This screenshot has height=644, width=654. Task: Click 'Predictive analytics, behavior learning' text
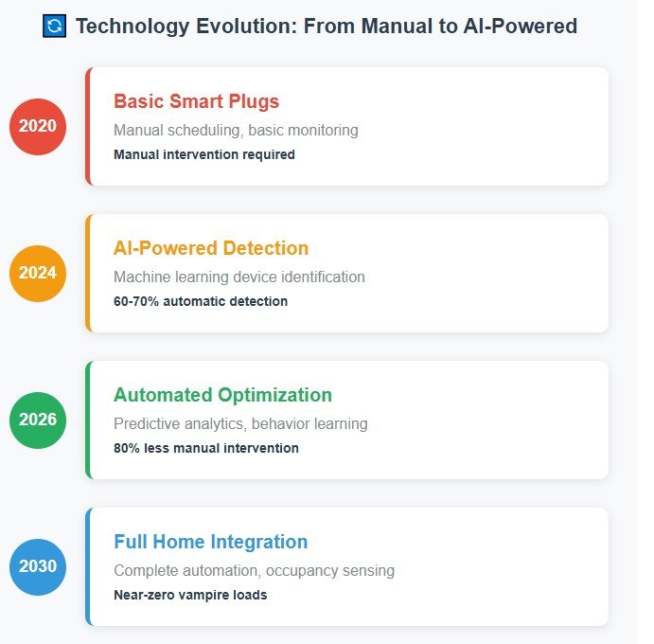click(240, 423)
